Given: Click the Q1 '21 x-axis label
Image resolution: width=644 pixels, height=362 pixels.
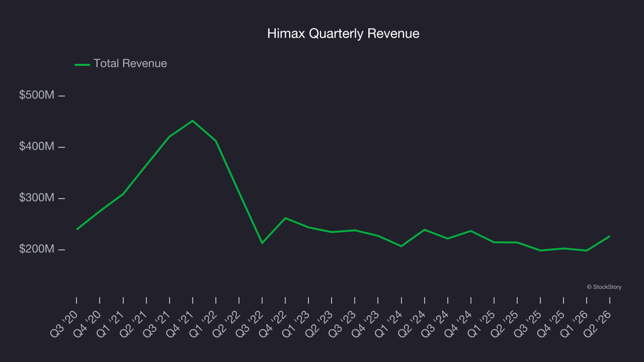Looking at the screenshot, I should point(111,323).
